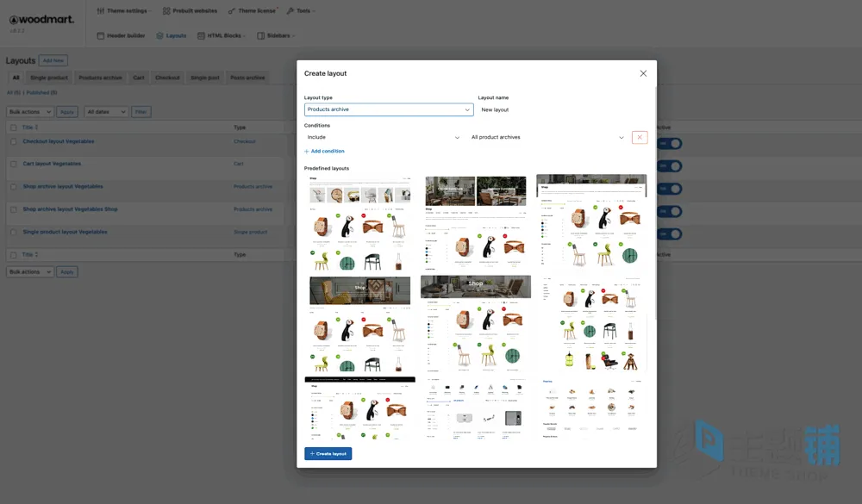The height and width of the screenshot is (504, 862).
Task: Select last predefined layout in second row
Action: [x=591, y=324]
